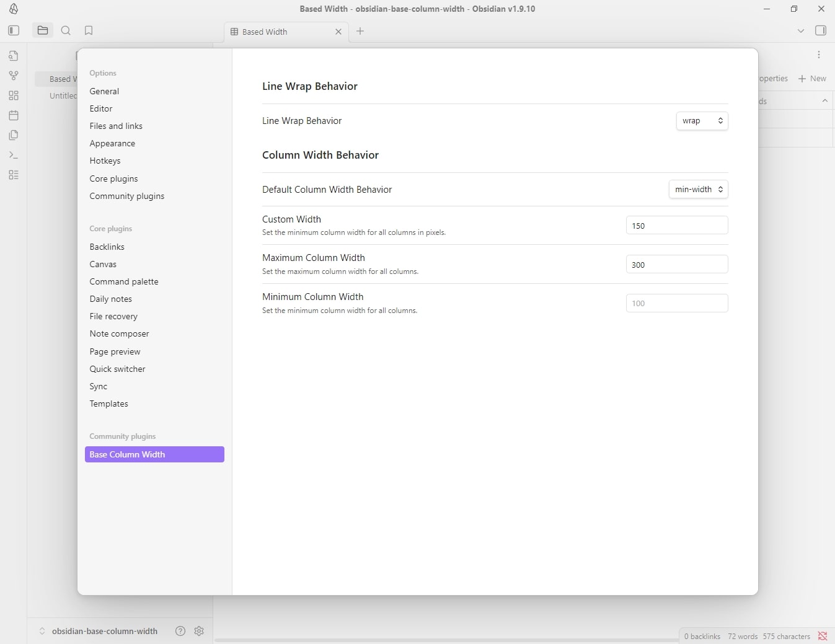
Task: Open Default Column Width Behavior dropdown
Action: (x=698, y=190)
